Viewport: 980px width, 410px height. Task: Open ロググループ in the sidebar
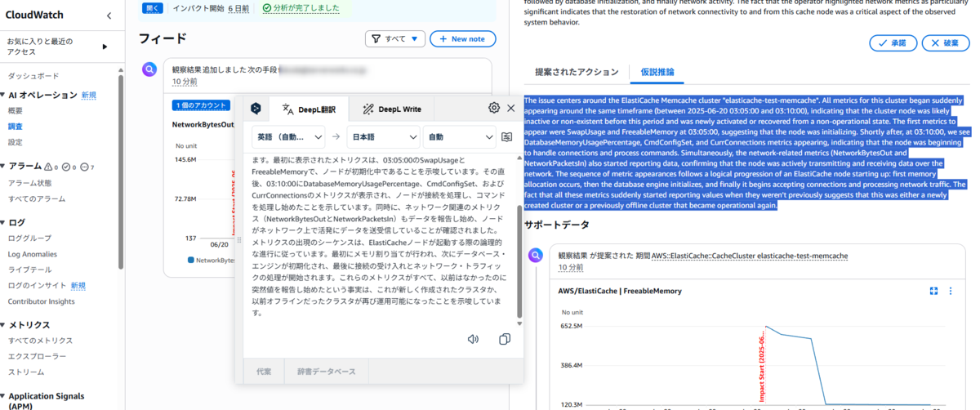pos(29,238)
